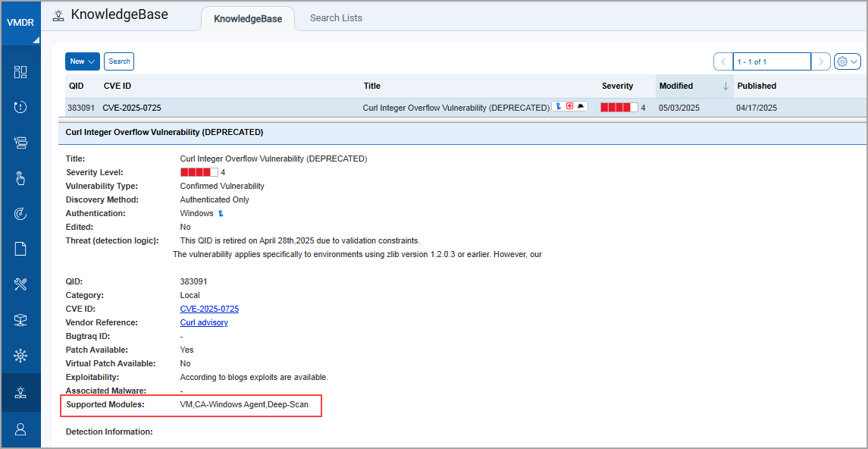Open the network box assets sidebar icon
Image resolution: width=868 pixels, height=449 pixels.
[20, 320]
